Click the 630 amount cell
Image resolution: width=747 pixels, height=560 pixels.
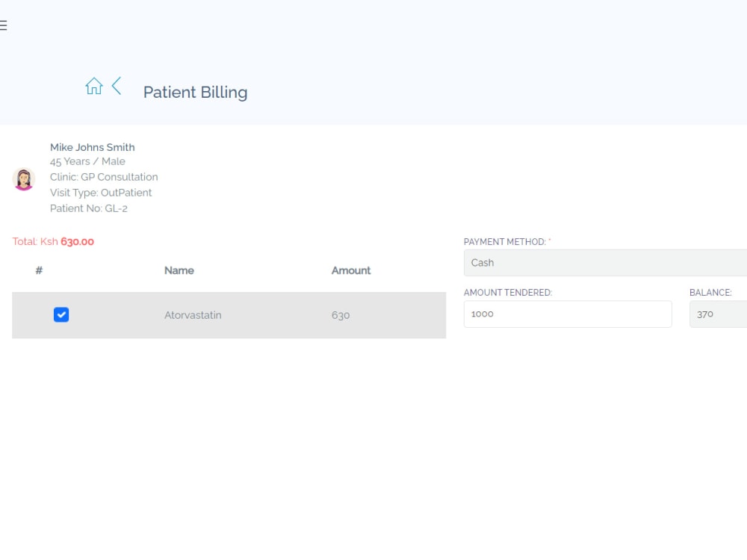point(341,315)
